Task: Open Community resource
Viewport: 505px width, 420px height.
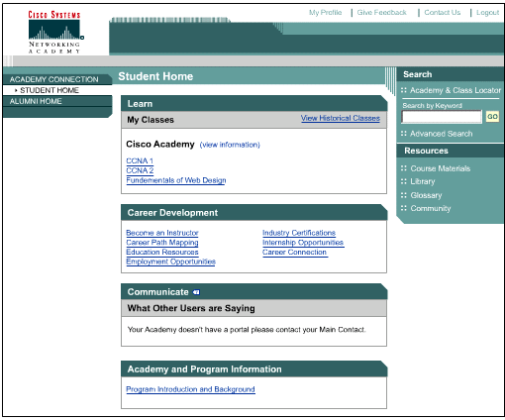Action: click(431, 208)
